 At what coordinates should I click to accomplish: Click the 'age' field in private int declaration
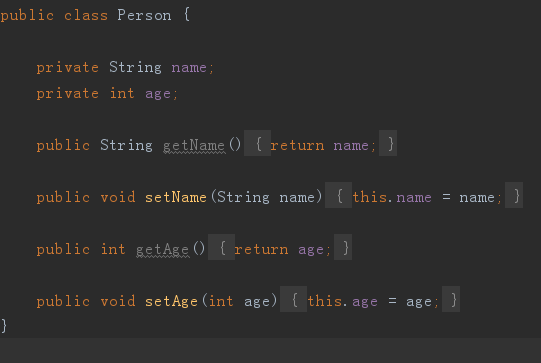pyautogui.click(x=158, y=94)
